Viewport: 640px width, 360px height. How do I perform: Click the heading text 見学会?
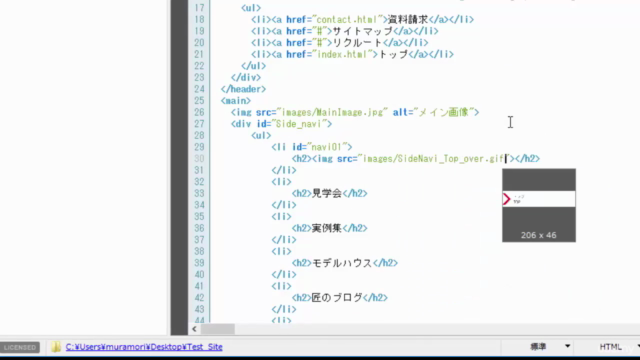click(327, 193)
